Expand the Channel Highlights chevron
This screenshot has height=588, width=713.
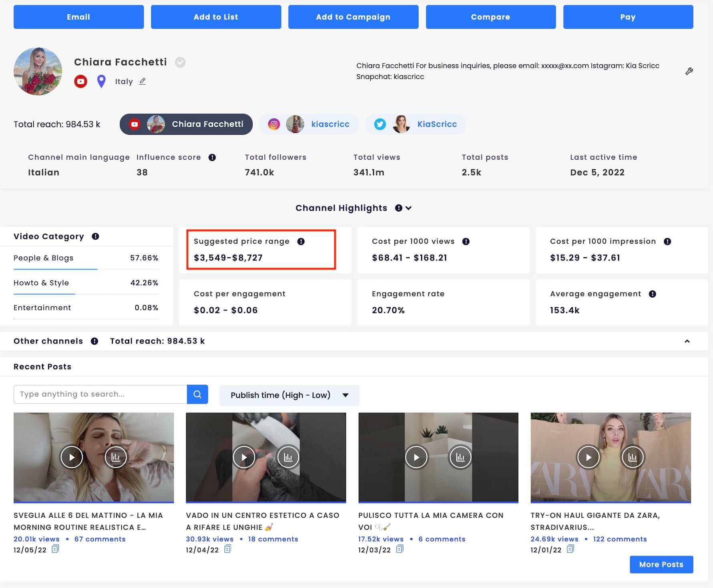click(x=408, y=208)
